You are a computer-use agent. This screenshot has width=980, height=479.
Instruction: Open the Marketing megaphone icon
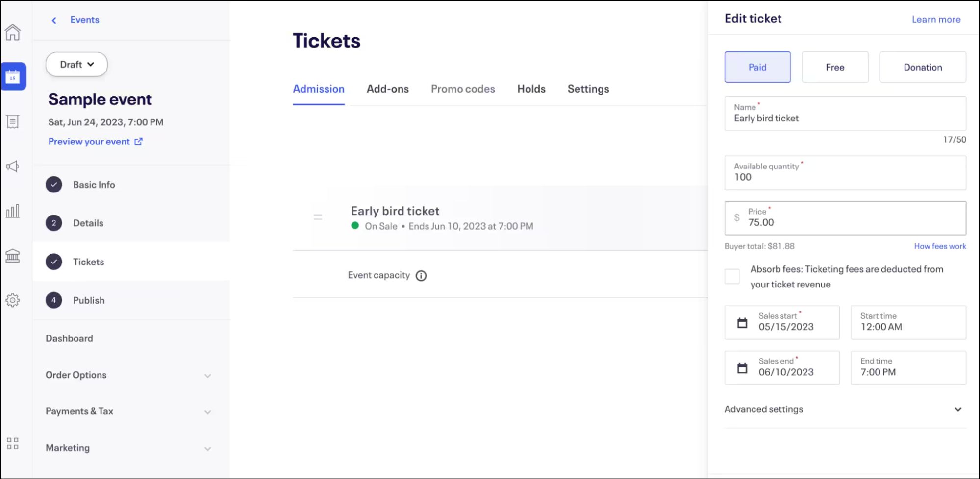coord(13,167)
